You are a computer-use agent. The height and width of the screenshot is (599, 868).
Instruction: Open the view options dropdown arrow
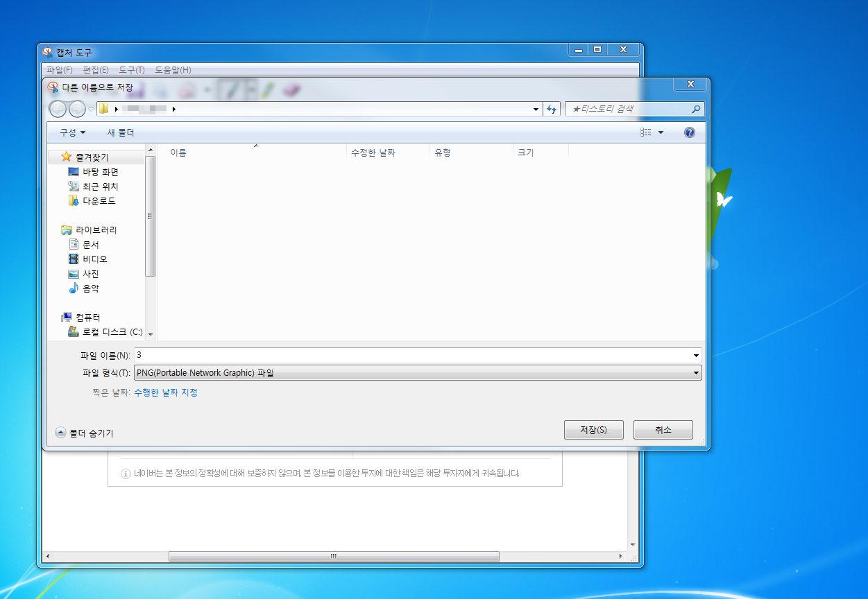661,132
